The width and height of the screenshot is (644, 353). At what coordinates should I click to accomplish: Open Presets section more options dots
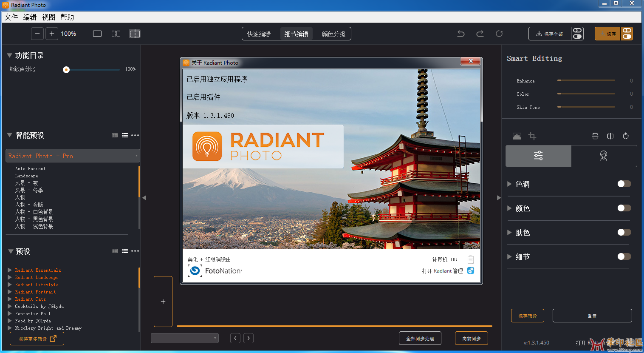coord(135,251)
